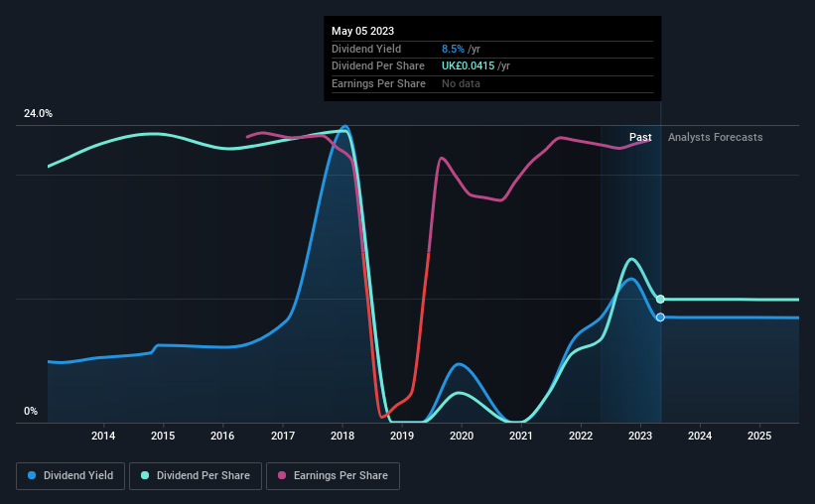The image size is (815, 504).
Task: Click the 2024 x-axis label
Action: click(700, 436)
